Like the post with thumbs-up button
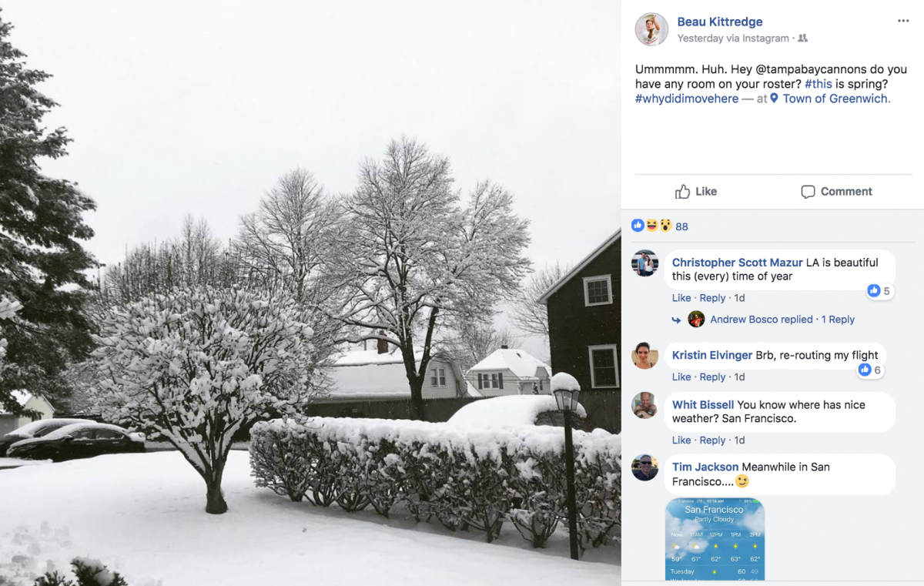Viewport: 924px width, 586px height. (695, 192)
